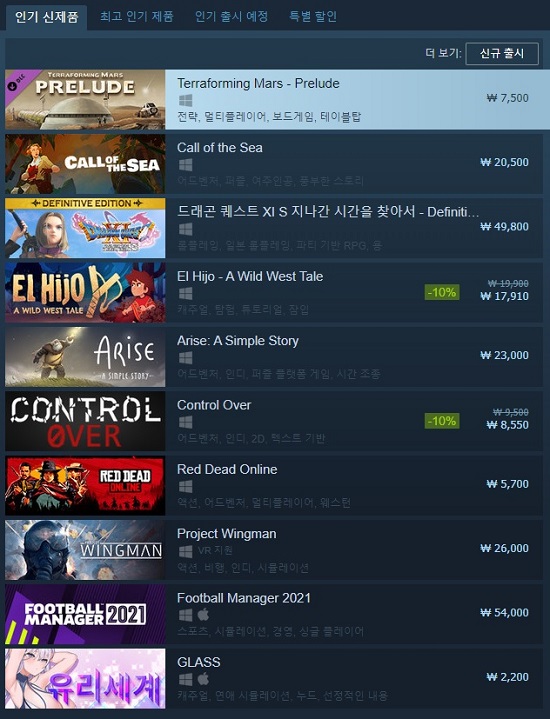Open the Arise: A Simple Story thumbnail
The image size is (550, 719).
tap(85, 357)
